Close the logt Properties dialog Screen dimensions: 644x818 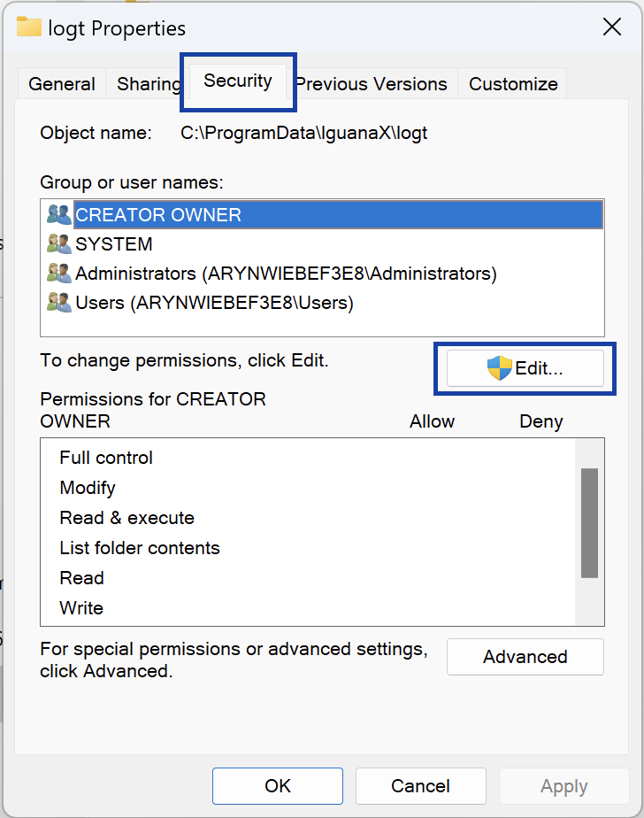coord(611,27)
